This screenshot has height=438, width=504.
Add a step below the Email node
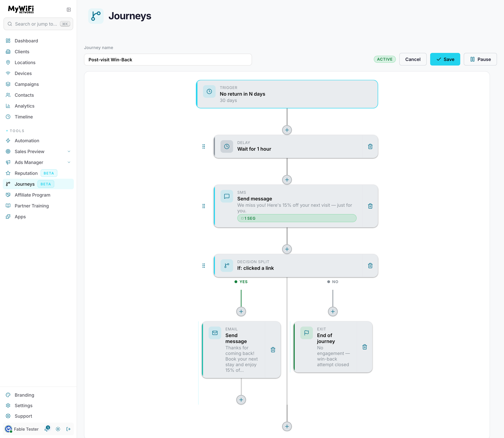click(241, 400)
